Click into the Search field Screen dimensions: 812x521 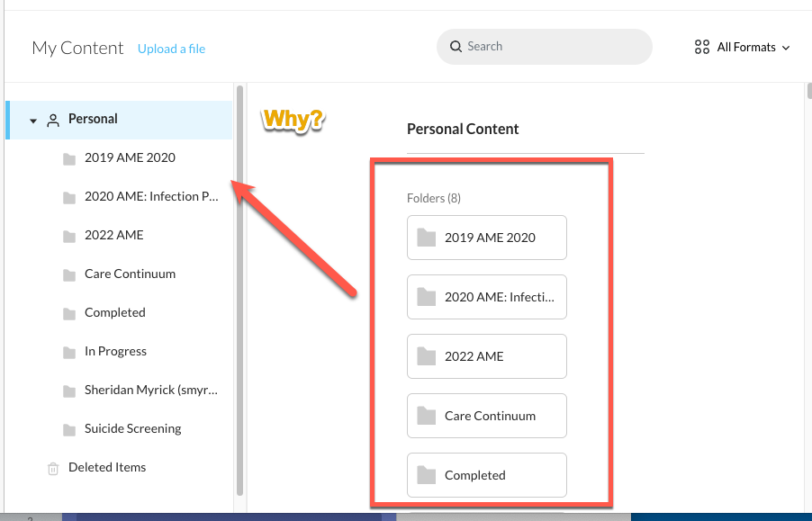tap(554, 47)
